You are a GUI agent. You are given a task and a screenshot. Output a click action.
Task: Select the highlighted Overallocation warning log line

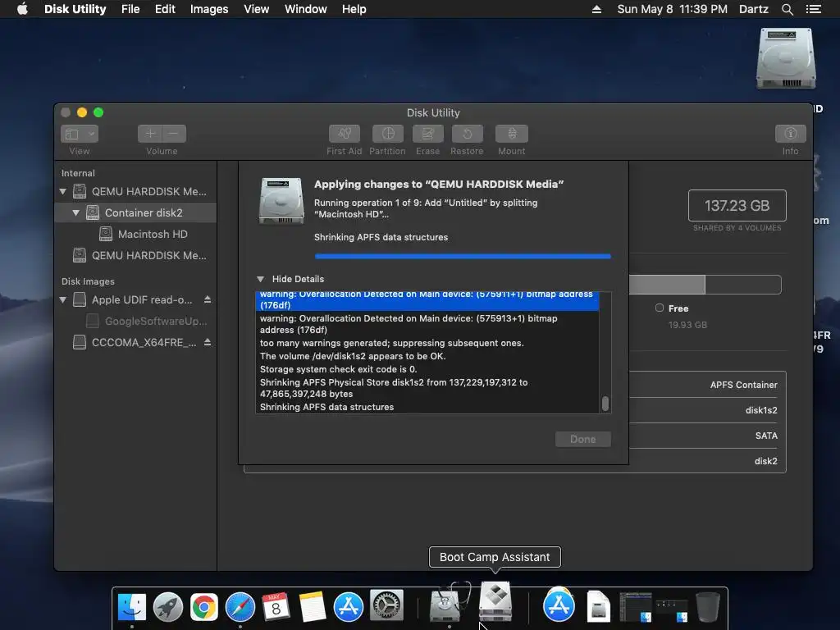[427, 300]
